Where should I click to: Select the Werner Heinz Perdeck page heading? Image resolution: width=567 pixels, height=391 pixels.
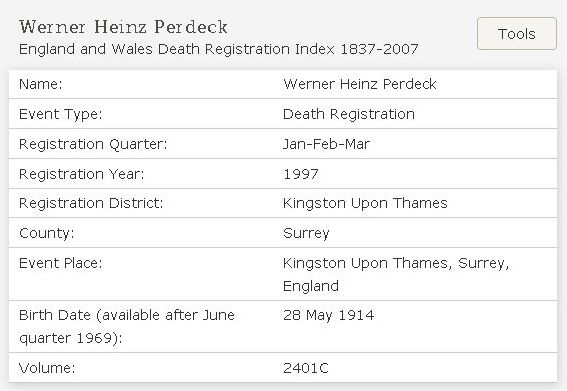(x=123, y=27)
